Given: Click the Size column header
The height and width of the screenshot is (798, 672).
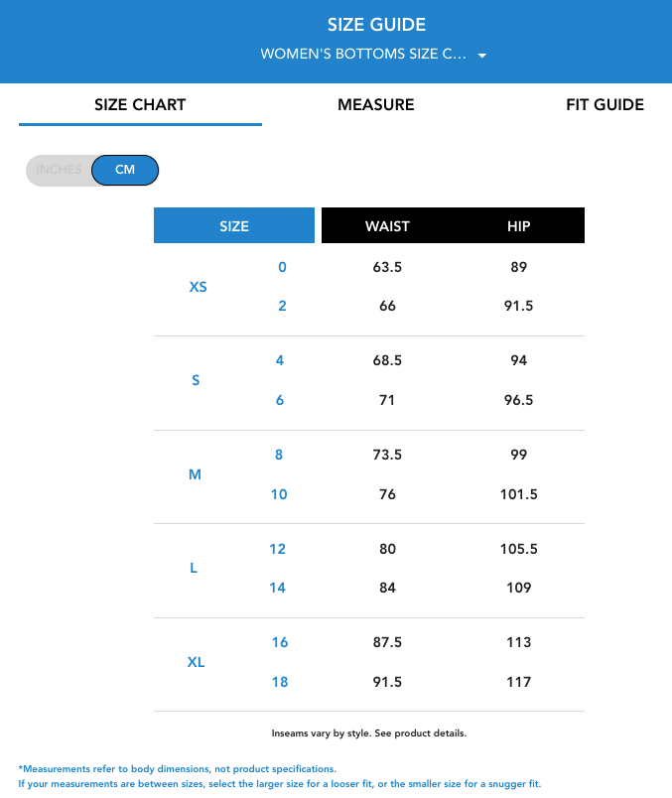Looking at the screenshot, I should point(234,225).
